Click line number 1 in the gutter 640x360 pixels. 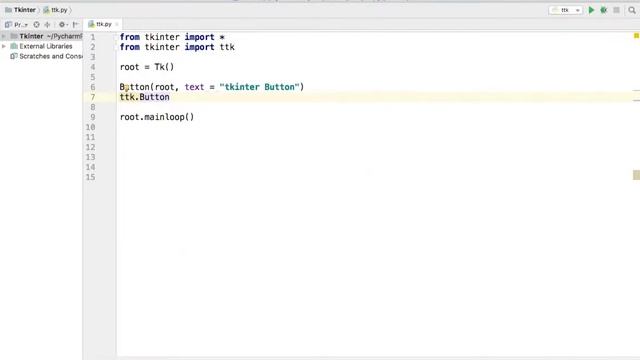[93, 37]
